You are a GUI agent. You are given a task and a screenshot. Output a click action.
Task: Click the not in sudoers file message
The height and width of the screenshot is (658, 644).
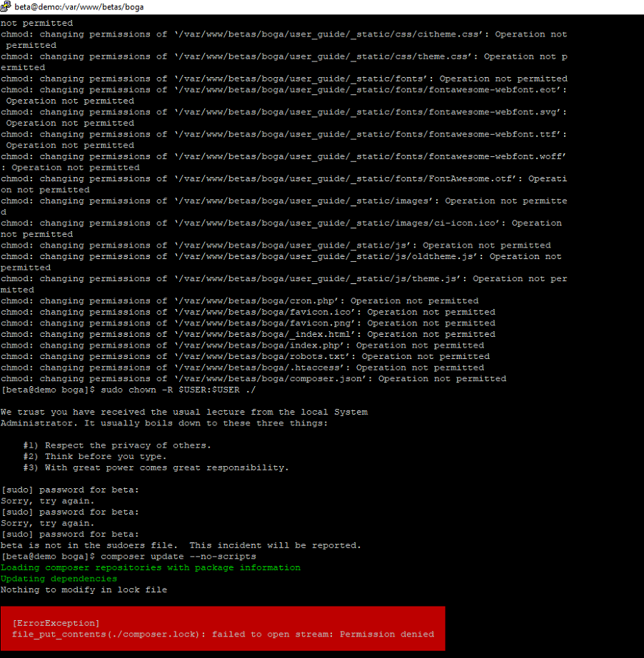(x=181, y=545)
